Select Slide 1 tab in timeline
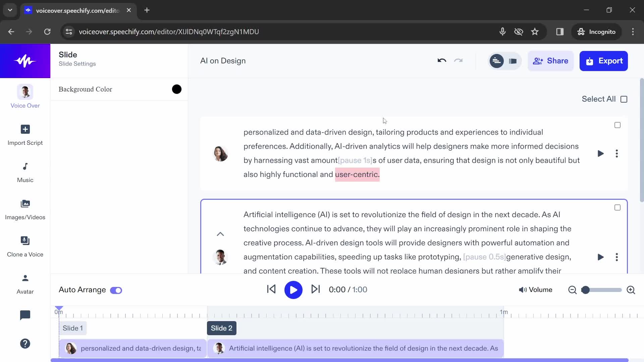Screen dimensions: 644x362 (72, 328)
